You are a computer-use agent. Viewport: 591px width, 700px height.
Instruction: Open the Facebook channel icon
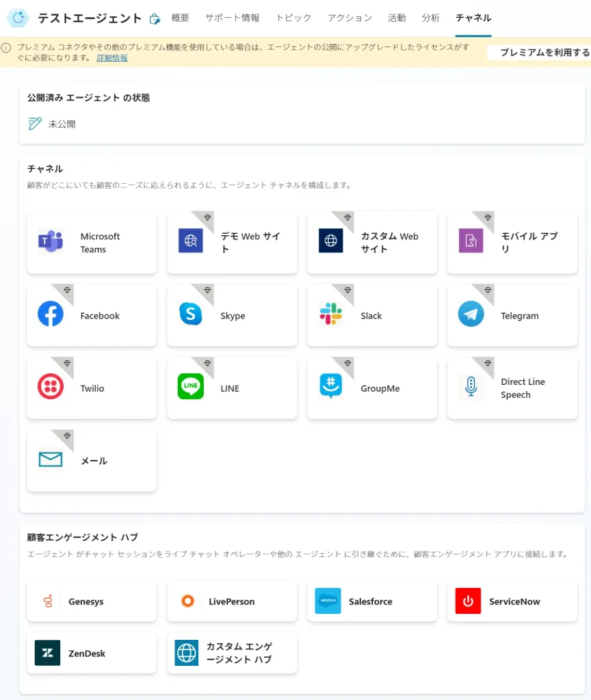point(51,314)
